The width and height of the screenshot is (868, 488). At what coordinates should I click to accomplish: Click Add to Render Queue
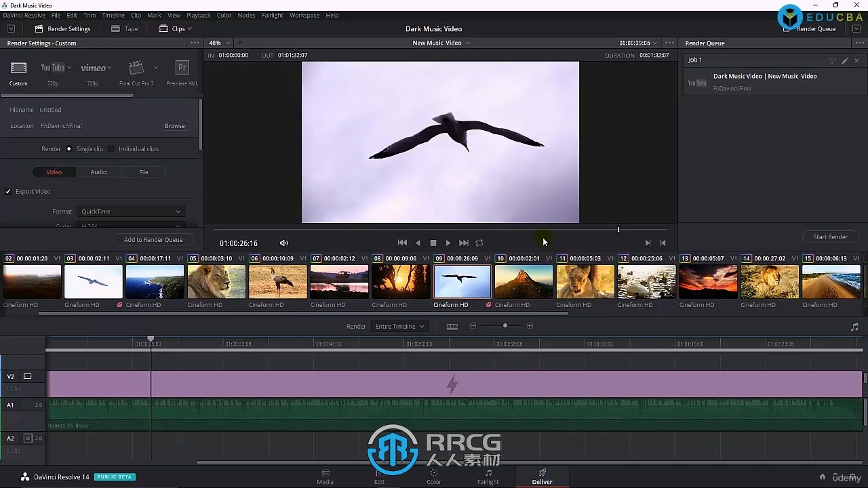(153, 239)
